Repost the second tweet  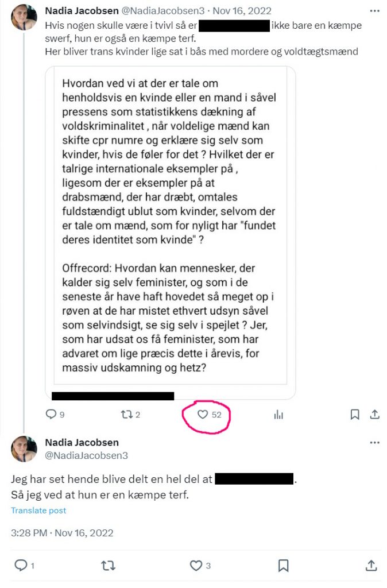[108, 565]
